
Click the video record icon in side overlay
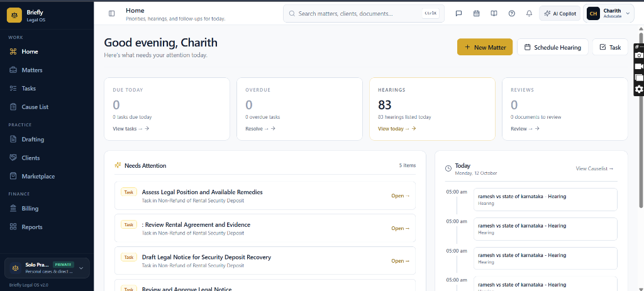point(639,66)
